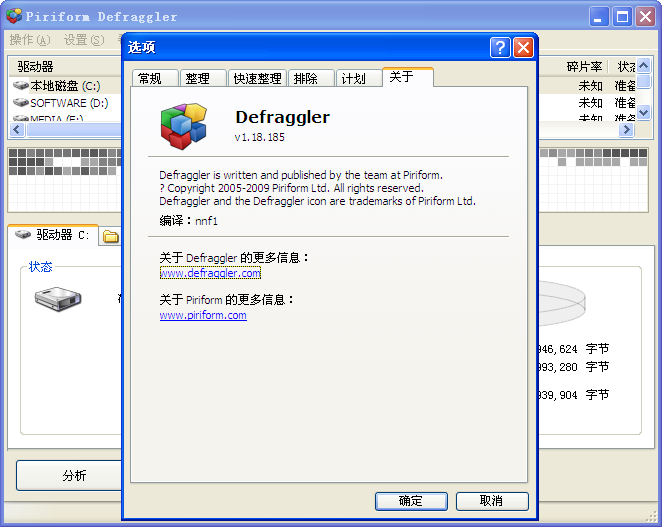Click the SOFTWARE (D:) row label
The image size is (662, 527).
[69, 103]
